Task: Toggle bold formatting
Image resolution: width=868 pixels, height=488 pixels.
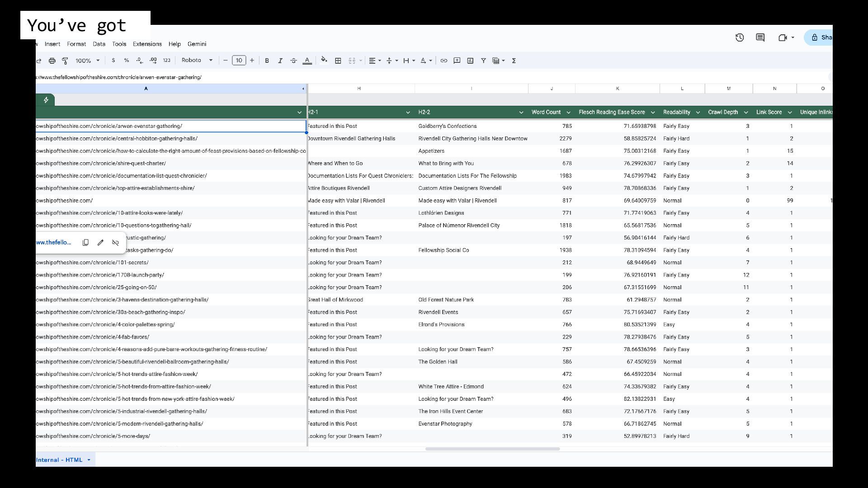Action: point(267,61)
